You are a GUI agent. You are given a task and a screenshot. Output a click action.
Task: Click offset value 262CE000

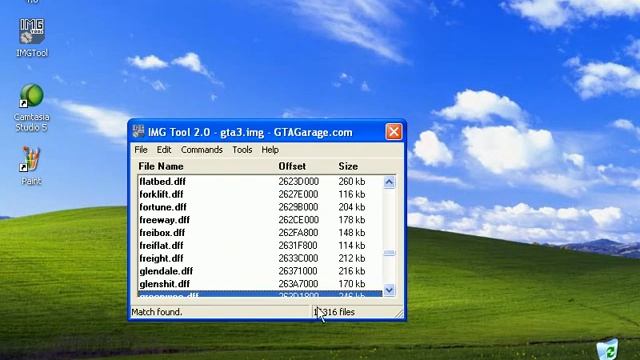pyautogui.click(x=298, y=220)
